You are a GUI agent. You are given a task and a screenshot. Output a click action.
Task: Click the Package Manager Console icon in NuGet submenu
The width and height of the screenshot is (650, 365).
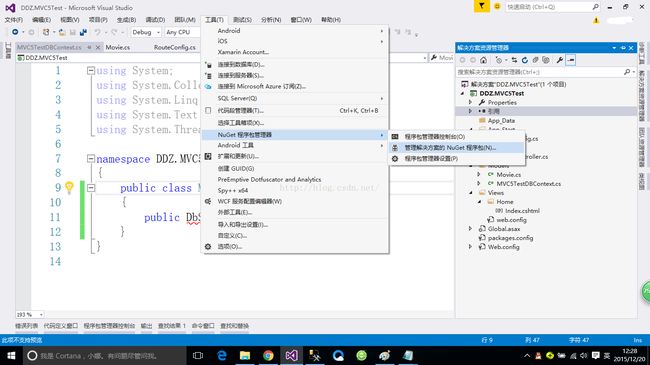(x=395, y=136)
